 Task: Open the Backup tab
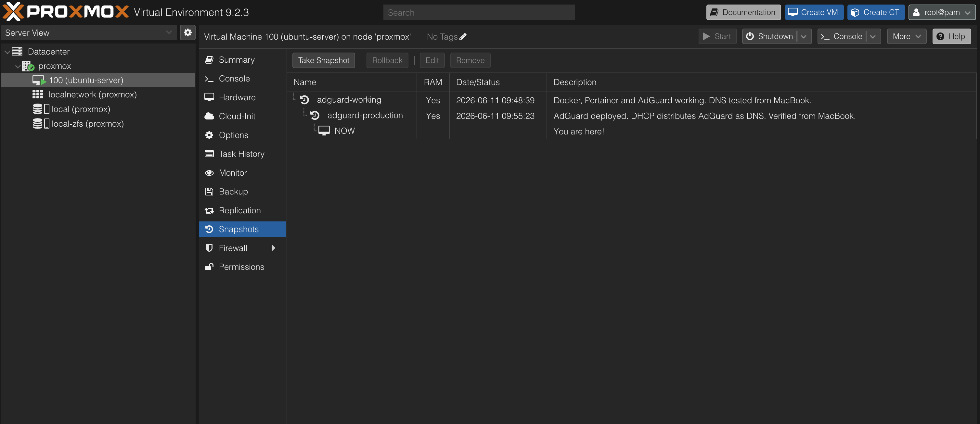point(242,192)
